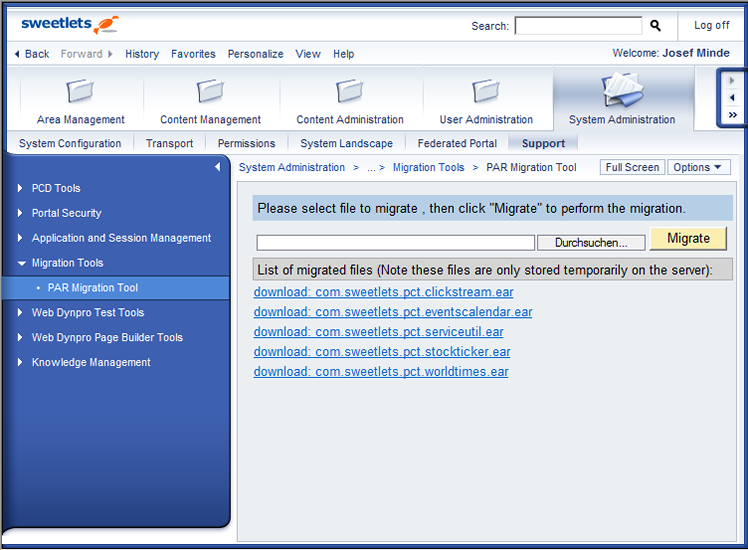The image size is (748, 550).
Task: Download com.sweetlets.pct.stockticker.ear
Action: coord(382,352)
